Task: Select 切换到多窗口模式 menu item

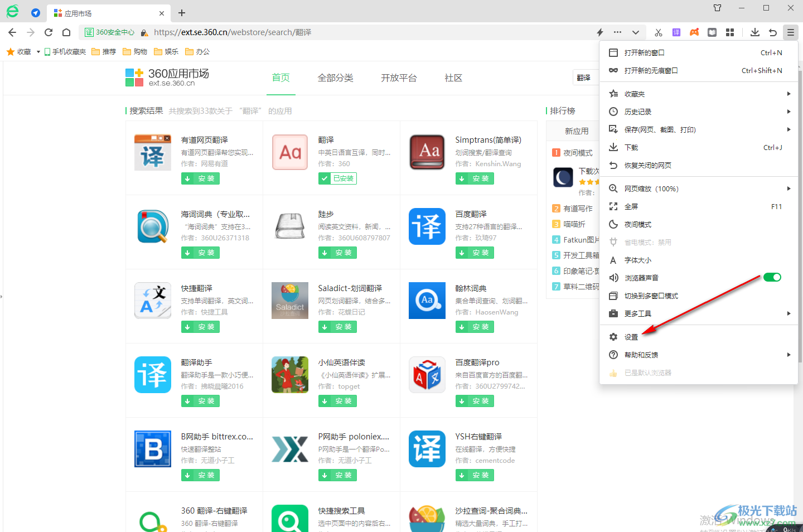Action: 699,296
